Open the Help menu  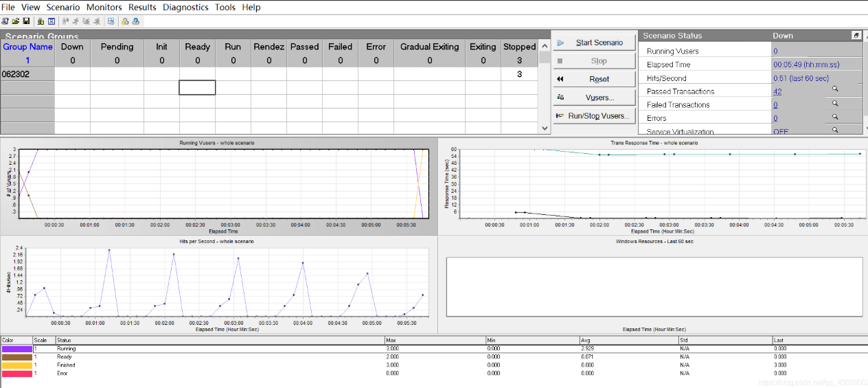click(251, 7)
